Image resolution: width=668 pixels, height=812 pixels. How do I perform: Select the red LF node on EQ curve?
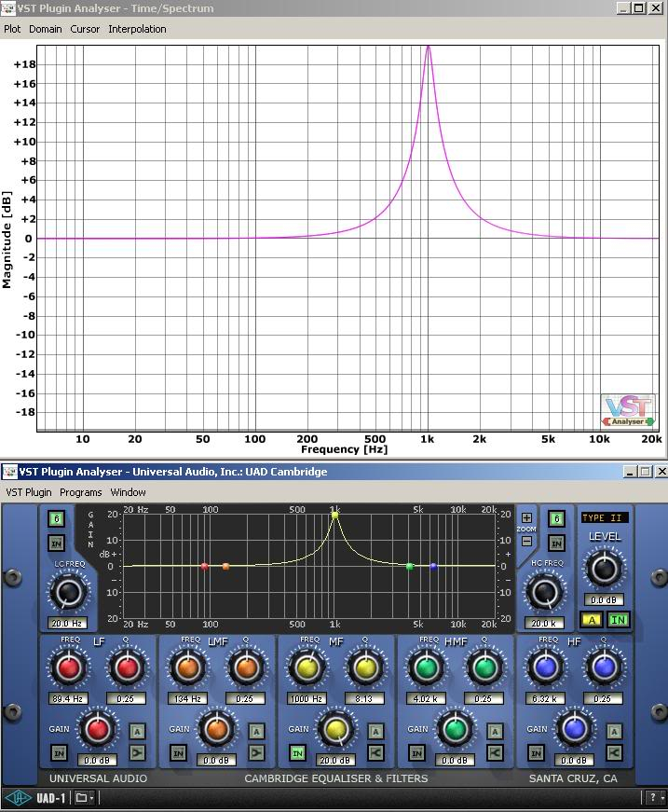(205, 566)
